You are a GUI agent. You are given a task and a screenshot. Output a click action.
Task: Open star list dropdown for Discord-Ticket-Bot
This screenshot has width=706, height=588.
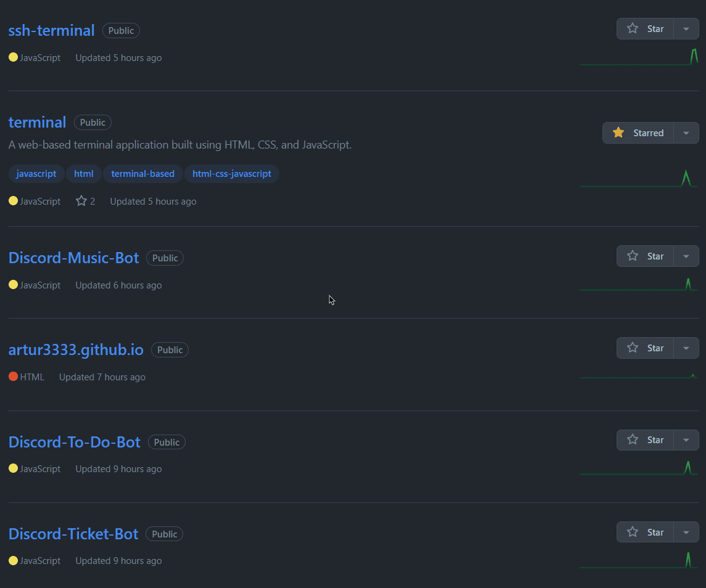[686, 533]
